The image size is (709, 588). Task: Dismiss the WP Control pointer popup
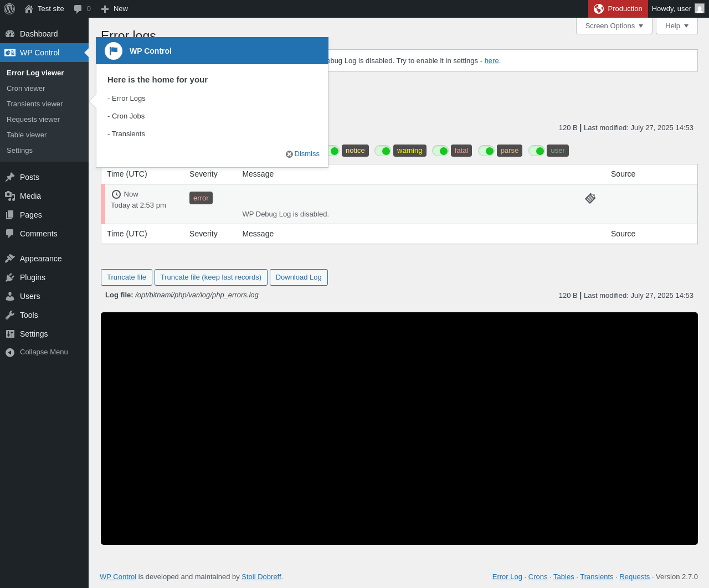[302, 154]
